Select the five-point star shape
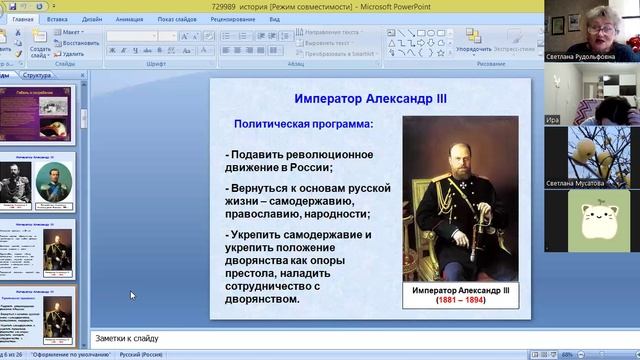Viewport: 640px width, 360px height. [440, 53]
